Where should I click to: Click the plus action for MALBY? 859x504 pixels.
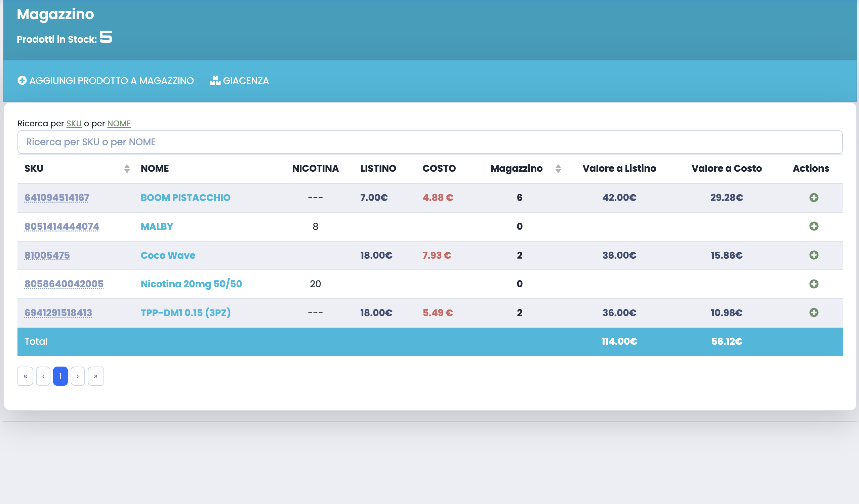coord(814,226)
